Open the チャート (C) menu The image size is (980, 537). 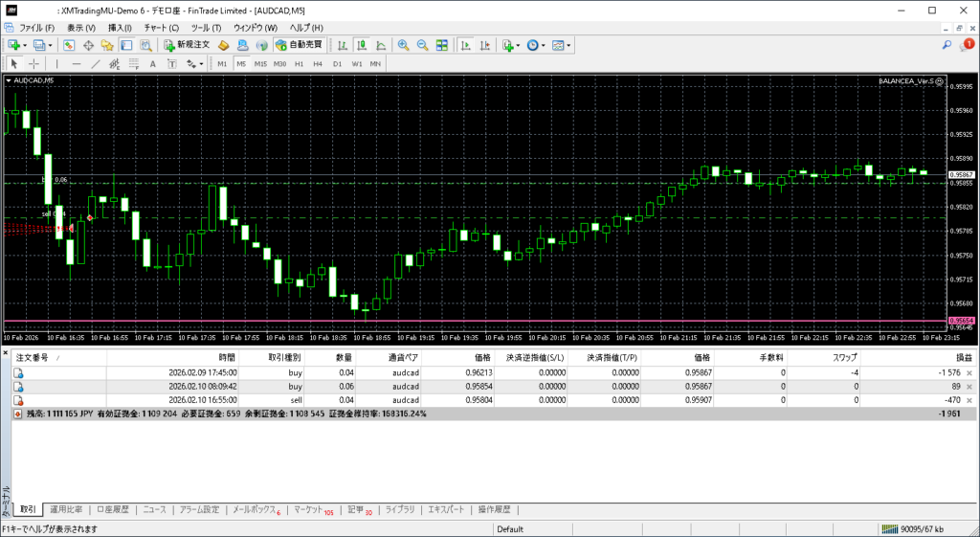[x=161, y=28]
